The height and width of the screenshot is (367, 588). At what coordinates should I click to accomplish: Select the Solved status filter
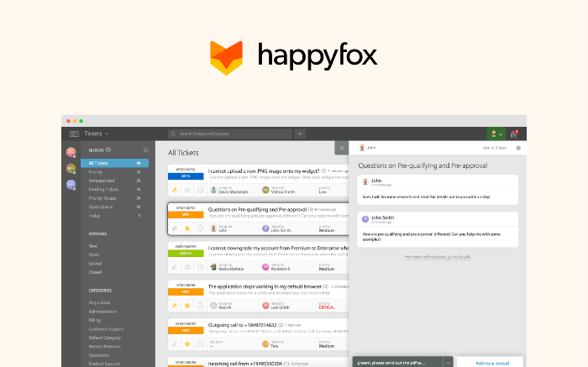click(x=95, y=263)
